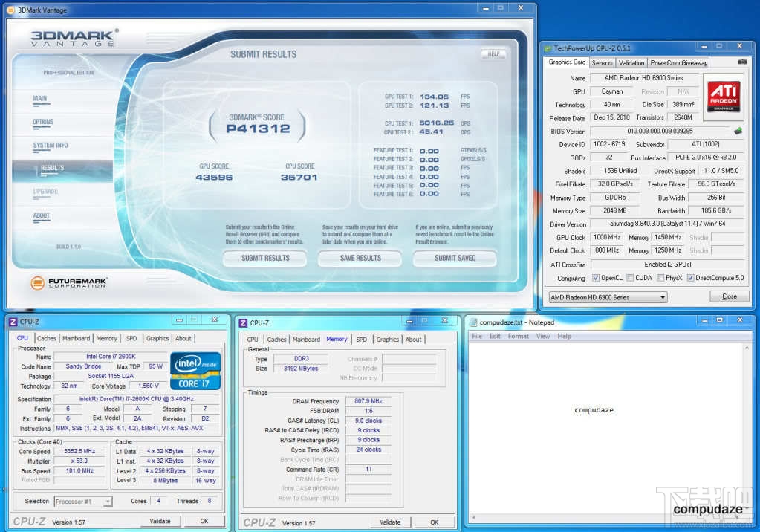Image resolution: width=760 pixels, height=532 pixels.
Task: Click the 3DMark Vantage header logo
Action: 73,39
